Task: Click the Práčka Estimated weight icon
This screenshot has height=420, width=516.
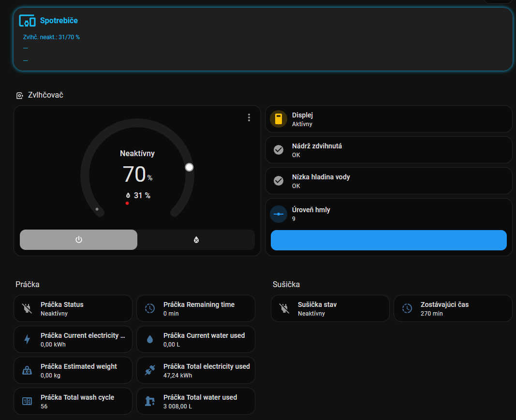Action: (x=27, y=370)
